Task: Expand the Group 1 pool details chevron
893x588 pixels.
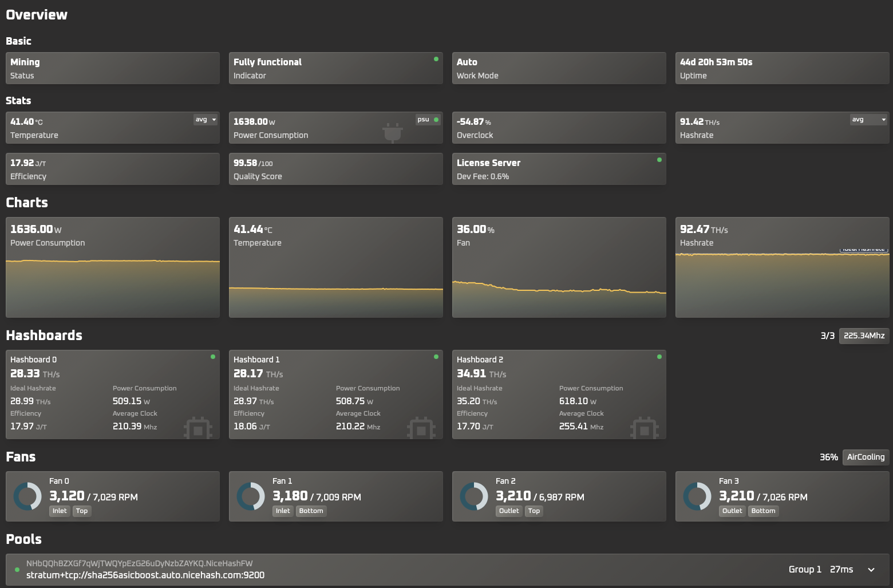Action: pos(871,570)
